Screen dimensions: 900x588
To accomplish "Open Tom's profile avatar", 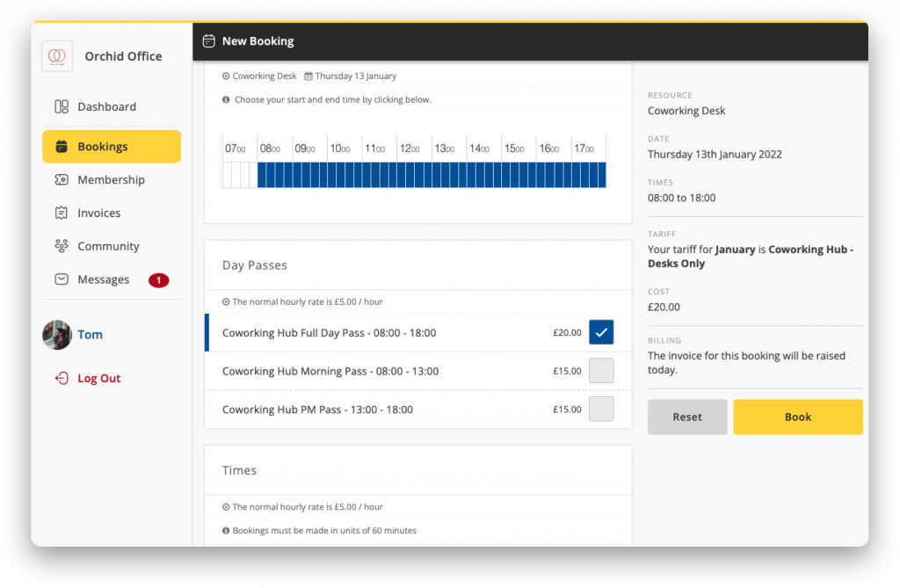I will click(x=57, y=335).
